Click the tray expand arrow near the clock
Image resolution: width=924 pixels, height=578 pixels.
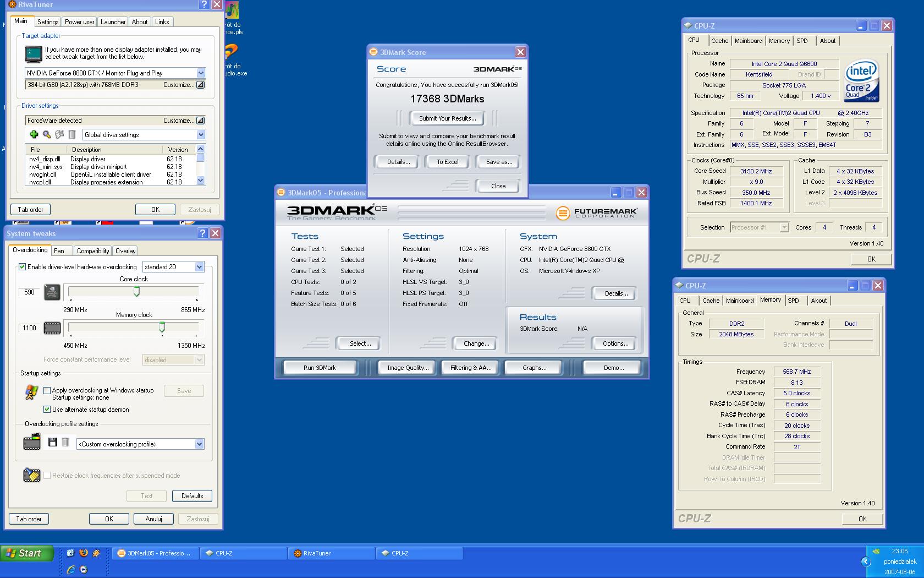(866, 561)
